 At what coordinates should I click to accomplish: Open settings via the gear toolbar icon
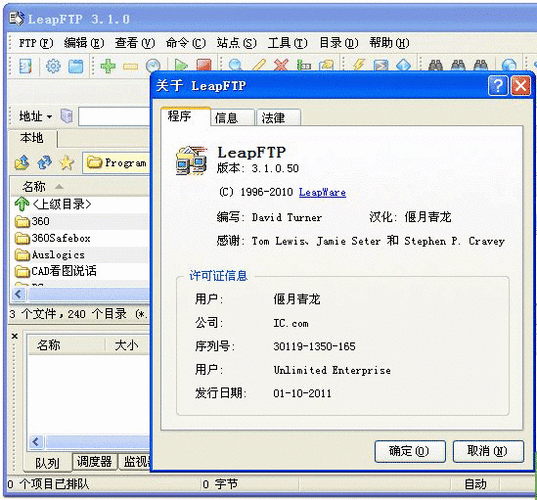click(53, 66)
